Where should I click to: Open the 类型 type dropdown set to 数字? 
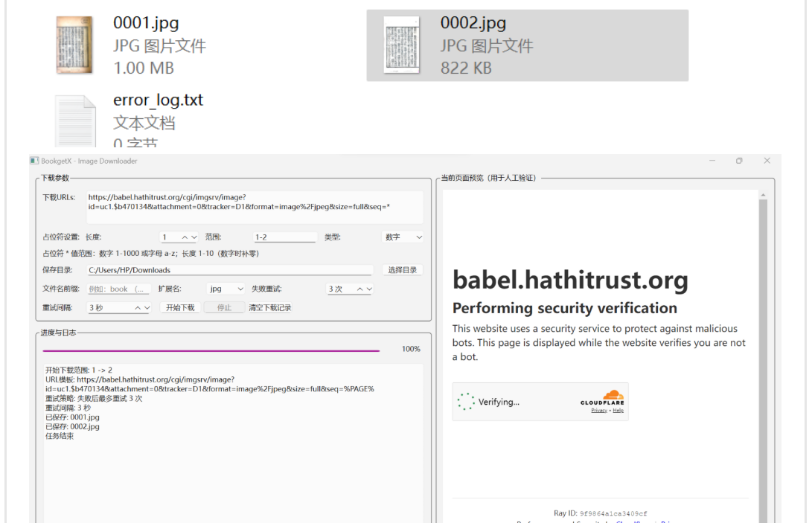(403, 237)
